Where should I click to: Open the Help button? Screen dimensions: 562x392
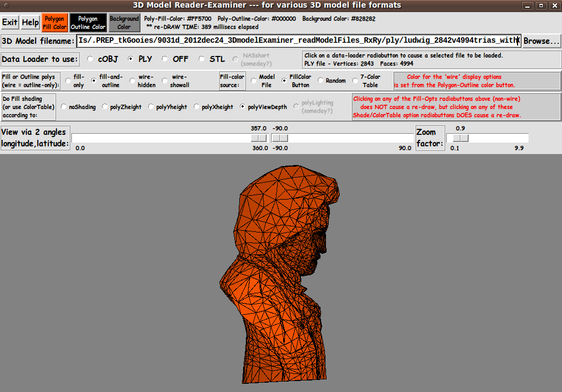click(30, 22)
